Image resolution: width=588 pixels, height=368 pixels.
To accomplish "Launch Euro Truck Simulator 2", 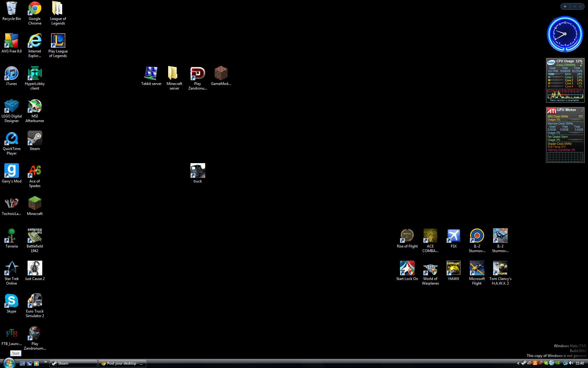I will click(35, 306).
